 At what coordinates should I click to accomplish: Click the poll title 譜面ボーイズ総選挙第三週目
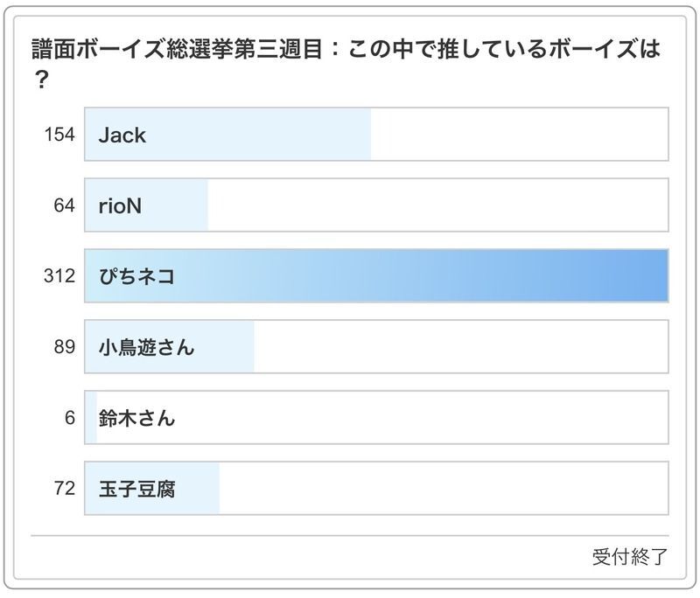(184, 50)
